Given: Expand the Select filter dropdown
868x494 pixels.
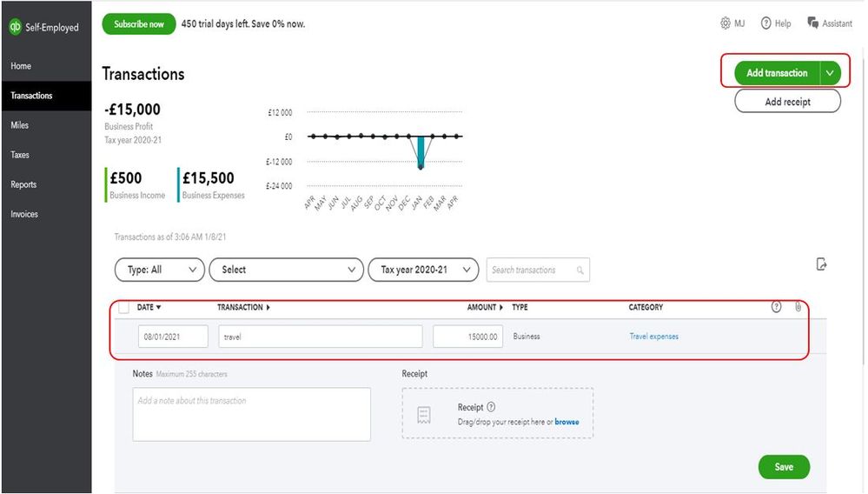Looking at the screenshot, I should tap(286, 270).
